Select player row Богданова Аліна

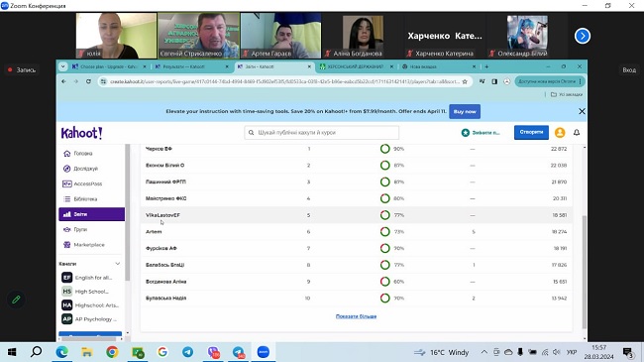pos(356,282)
